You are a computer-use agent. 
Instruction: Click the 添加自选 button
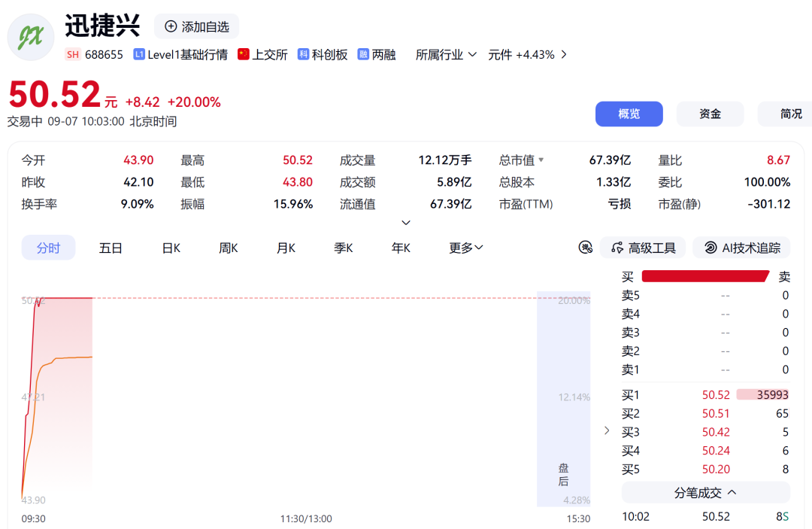coord(197,26)
